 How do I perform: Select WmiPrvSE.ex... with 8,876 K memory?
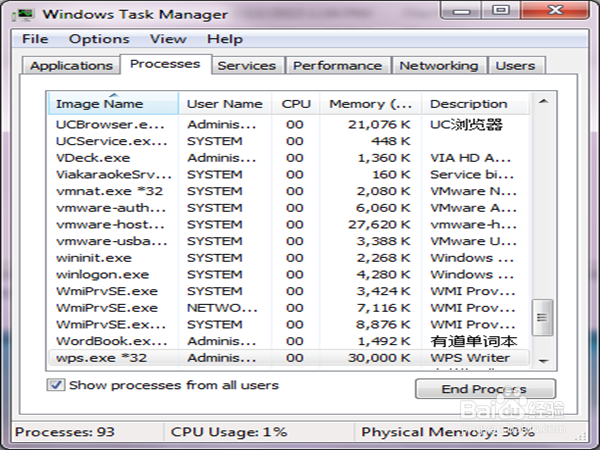pyautogui.click(x=289, y=324)
